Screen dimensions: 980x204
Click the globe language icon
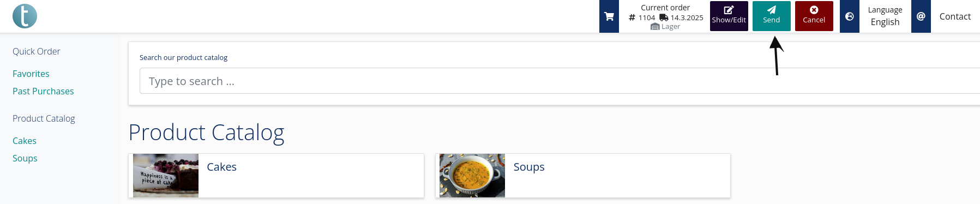(849, 16)
